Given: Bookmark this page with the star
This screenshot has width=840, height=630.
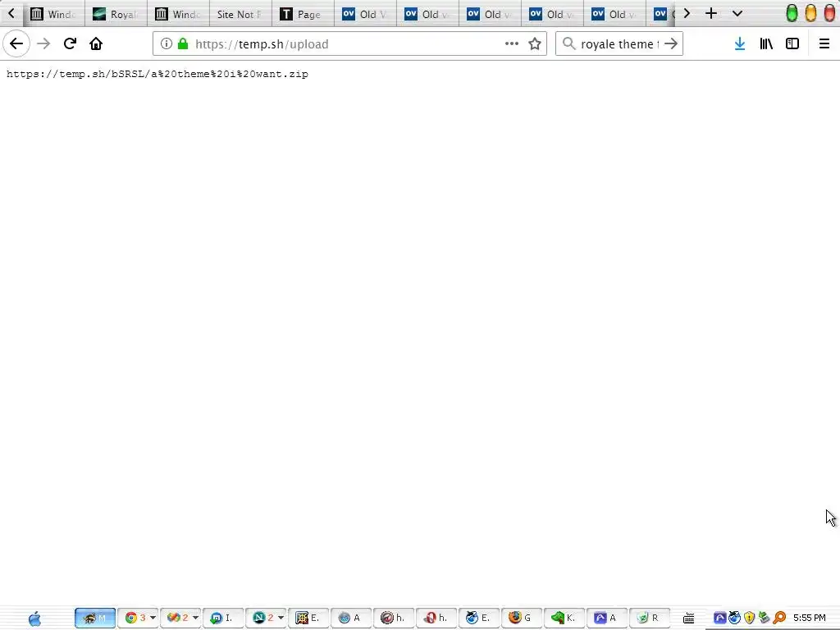Looking at the screenshot, I should pos(535,43).
